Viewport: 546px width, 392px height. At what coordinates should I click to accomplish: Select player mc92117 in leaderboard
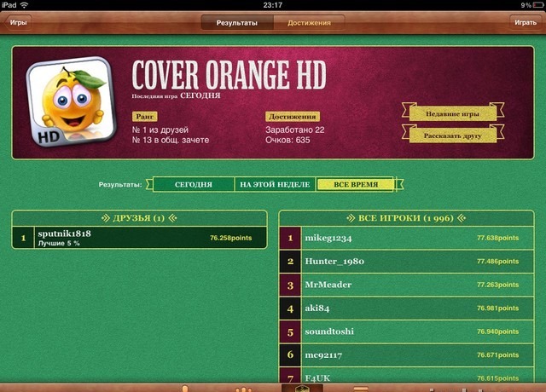coord(406,355)
